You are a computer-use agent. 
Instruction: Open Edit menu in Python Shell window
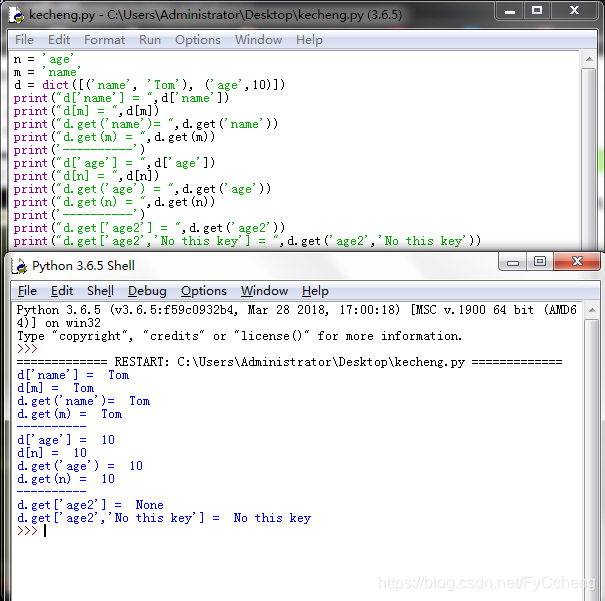point(62,291)
